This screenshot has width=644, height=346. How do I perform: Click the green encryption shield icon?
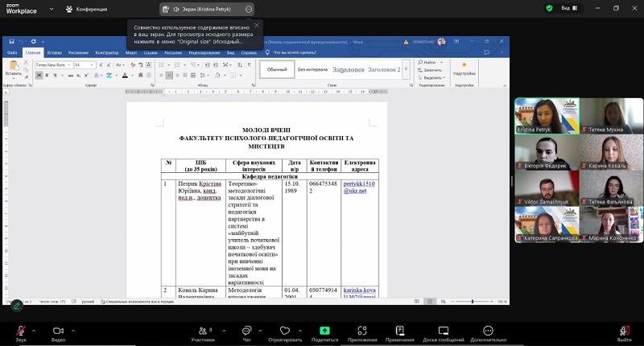click(549, 8)
